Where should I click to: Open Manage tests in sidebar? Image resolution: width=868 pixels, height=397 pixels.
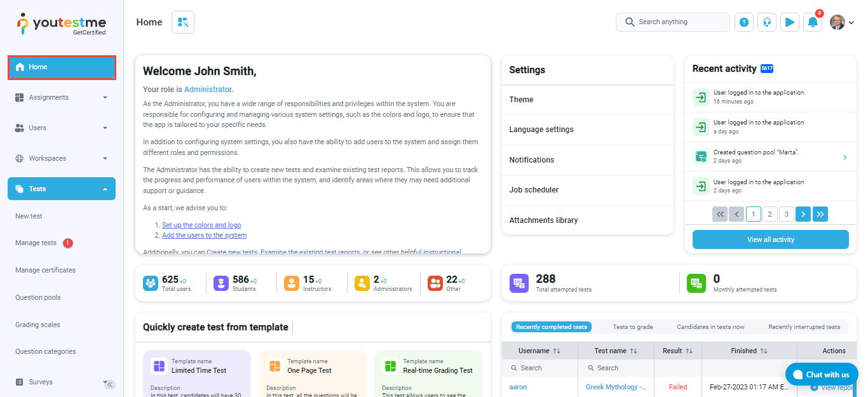36,243
